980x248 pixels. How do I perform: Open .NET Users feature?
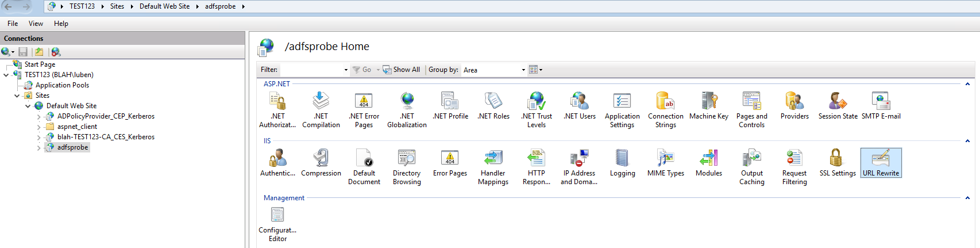pos(580,106)
